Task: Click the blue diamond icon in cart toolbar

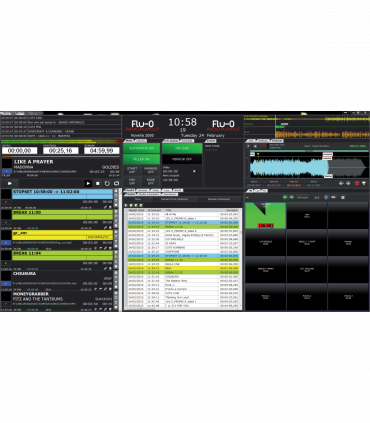Action: point(326,197)
